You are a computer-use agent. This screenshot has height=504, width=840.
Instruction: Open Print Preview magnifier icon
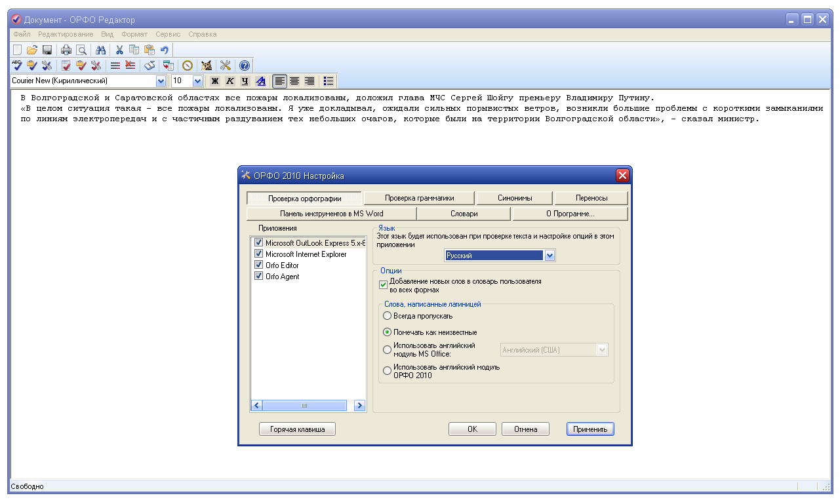pos(81,50)
